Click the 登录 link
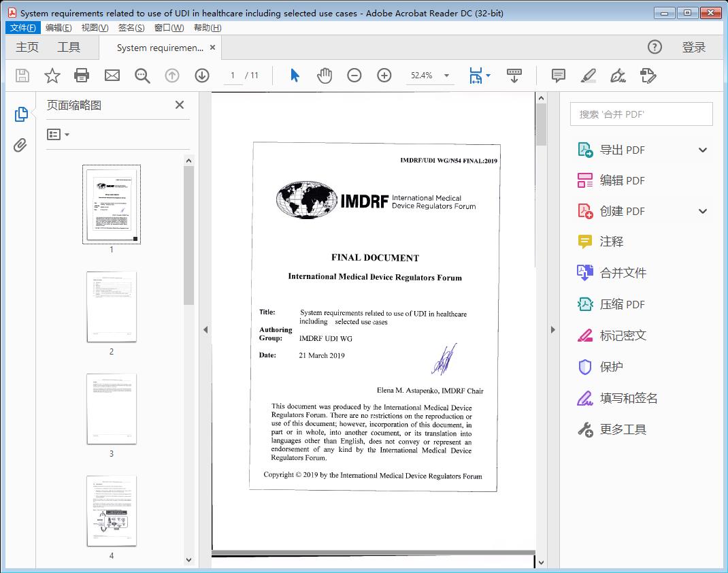Image resolution: width=728 pixels, height=573 pixels. 695,47
